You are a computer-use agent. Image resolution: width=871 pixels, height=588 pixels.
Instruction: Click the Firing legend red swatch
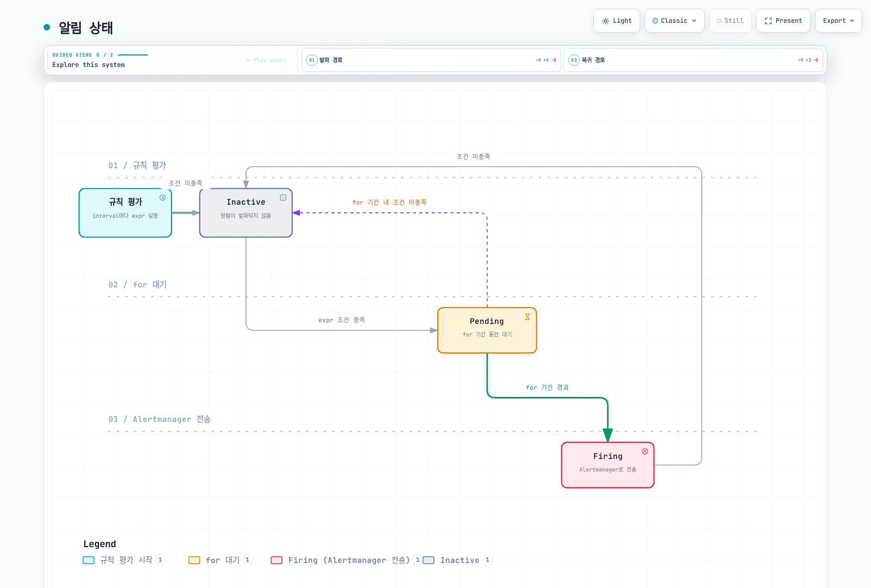(277, 560)
